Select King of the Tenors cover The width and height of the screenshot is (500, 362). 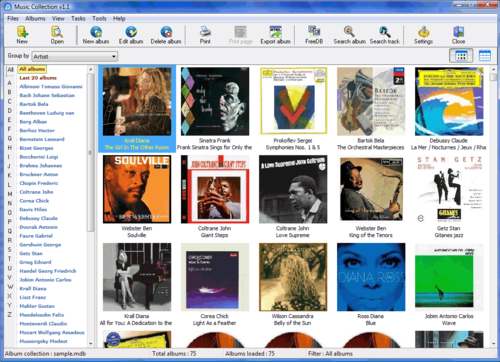click(x=371, y=189)
